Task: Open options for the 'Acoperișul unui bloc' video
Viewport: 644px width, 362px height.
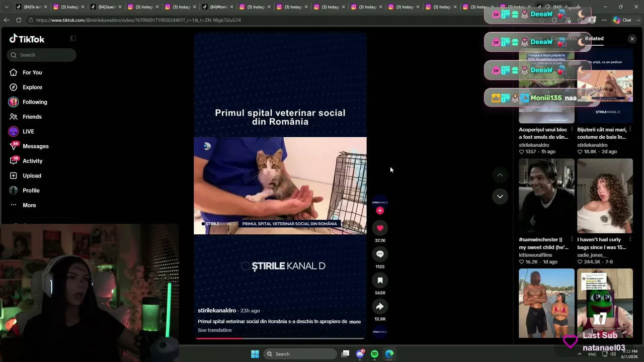Action: 572,130
